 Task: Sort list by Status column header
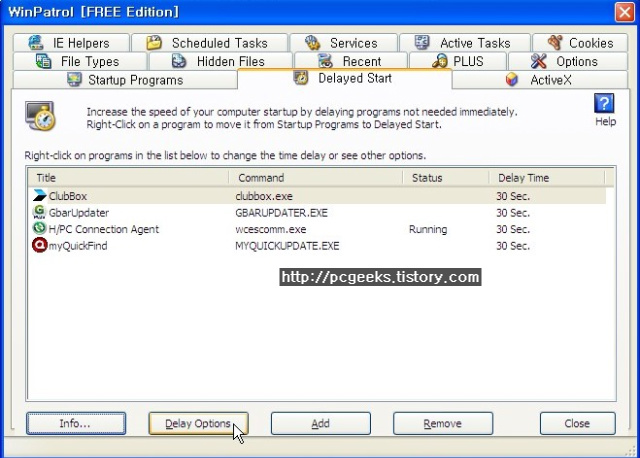click(446, 178)
